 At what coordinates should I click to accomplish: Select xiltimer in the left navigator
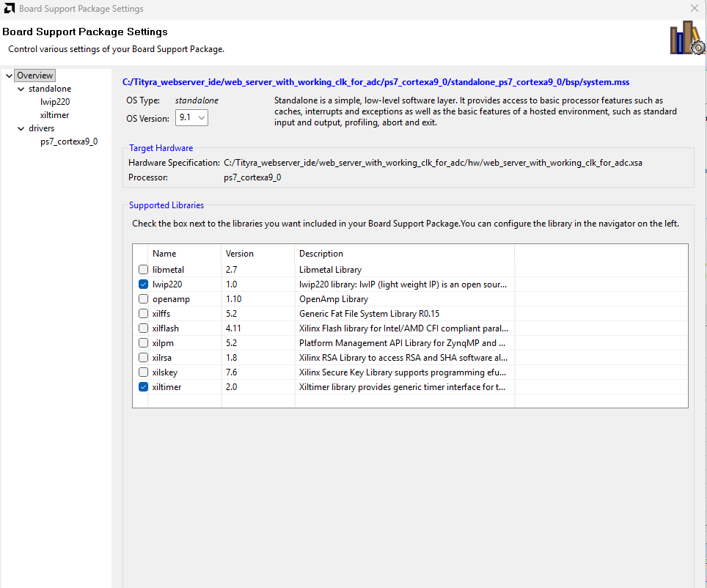(55, 115)
